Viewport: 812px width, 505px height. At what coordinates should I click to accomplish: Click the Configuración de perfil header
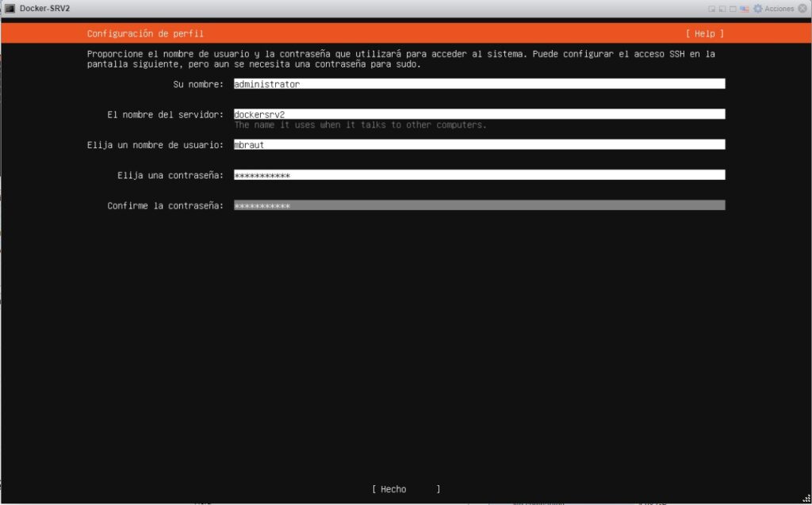click(144, 33)
